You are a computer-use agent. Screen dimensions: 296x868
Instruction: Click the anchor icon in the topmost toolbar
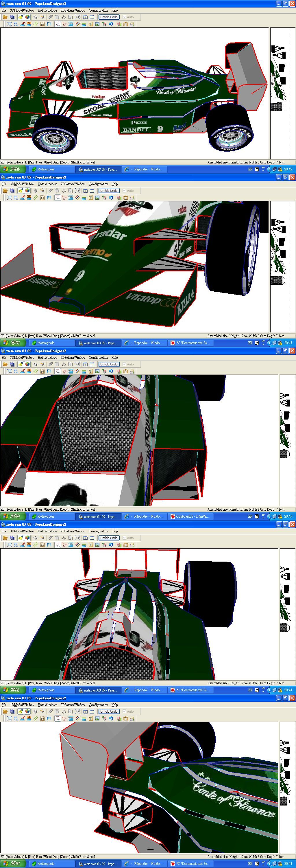64,17
